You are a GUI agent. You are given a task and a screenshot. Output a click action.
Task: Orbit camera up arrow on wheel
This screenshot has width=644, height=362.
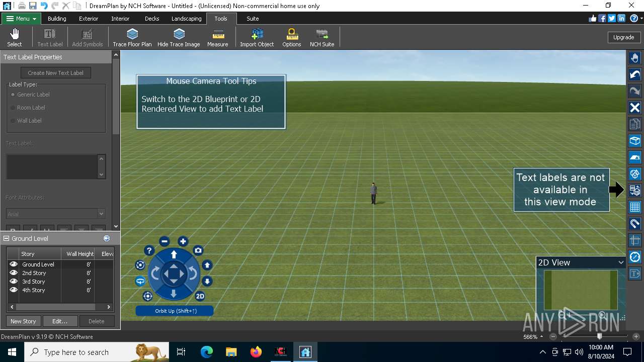[x=174, y=255]
